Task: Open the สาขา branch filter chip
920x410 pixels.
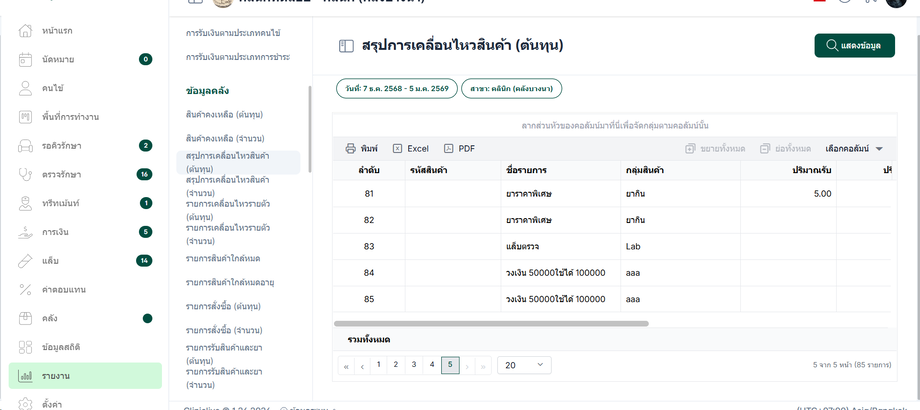Action: tap(512, 89)
